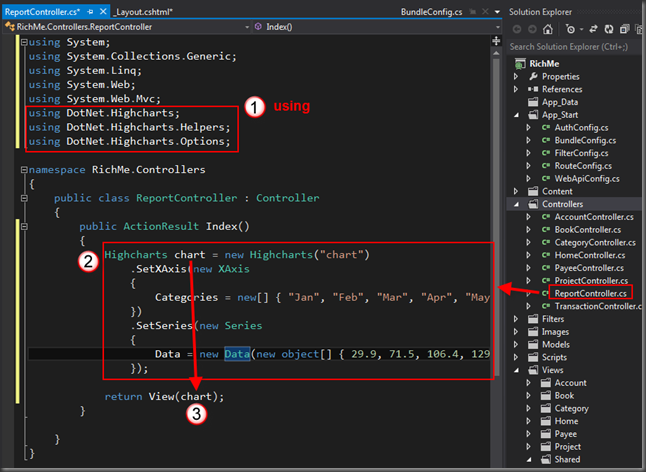Image resolution: width=646 pixels, height=472 pixels.
Task: Select TransactionController.cs file
Action: point(598,306)
